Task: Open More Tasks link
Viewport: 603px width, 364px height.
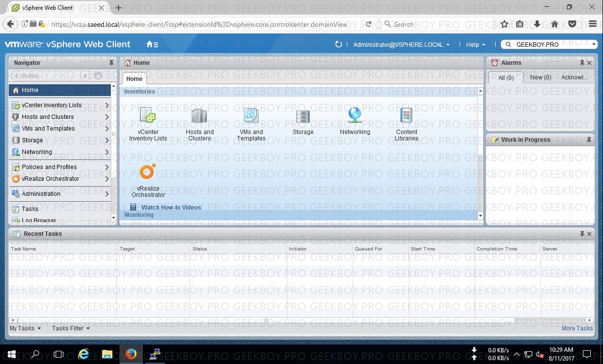Action: click(x=577, y=328)
